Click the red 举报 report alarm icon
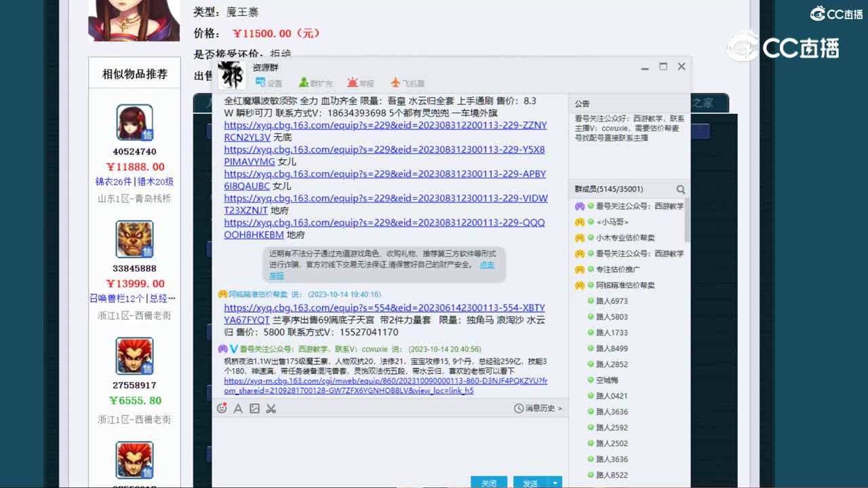Viewport: 868px width, 488px height. pos(352,83)
